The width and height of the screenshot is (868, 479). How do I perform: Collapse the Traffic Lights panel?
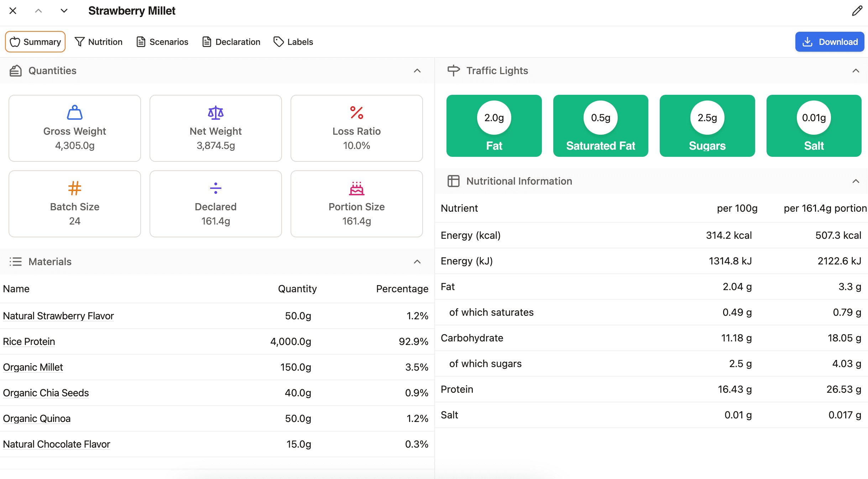pyautogui.click(x=856, y=70)
